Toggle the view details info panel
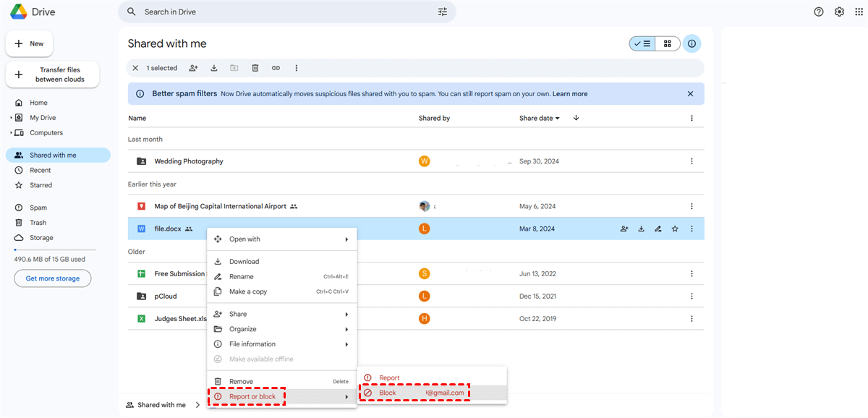Screen dimensions: 868x418 (x=692, y=44)
